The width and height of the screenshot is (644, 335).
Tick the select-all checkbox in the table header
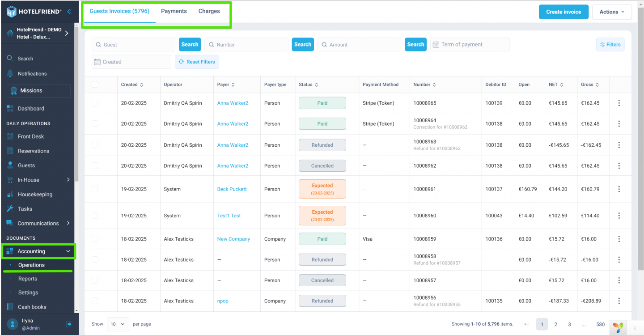(95, 85)
